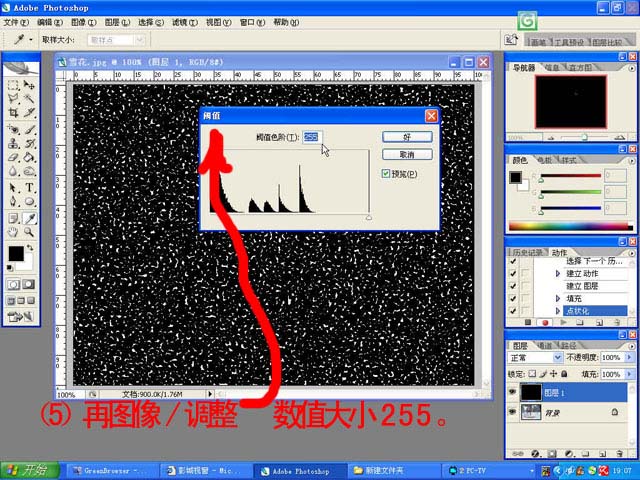Select the Paint Bucket tool
The height and width of the screenshot is (480, 640).
pos(29,157)
